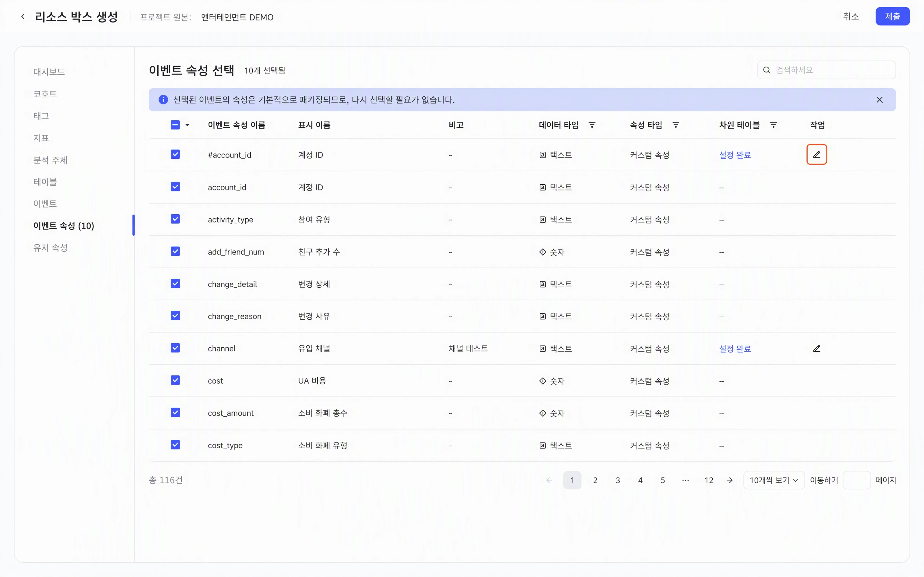Uncheck the activity_type row checkbox

click(x=175, y=219)
